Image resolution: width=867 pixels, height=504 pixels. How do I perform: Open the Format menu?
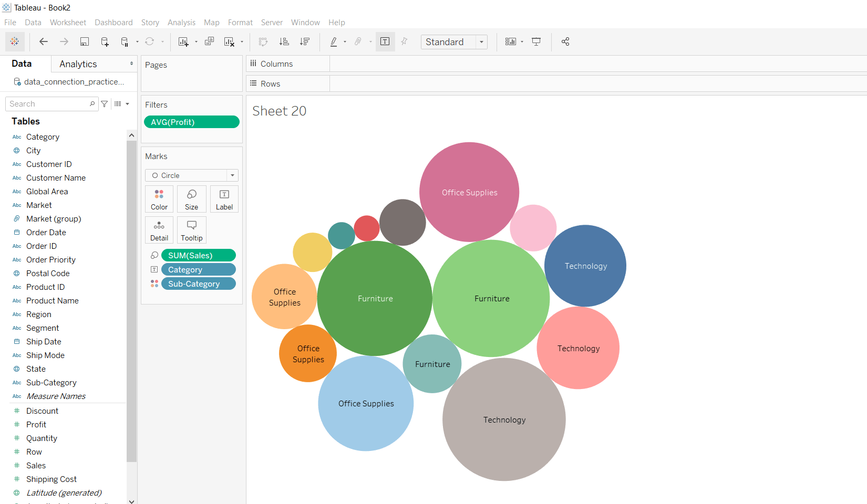tap(240, 23)
